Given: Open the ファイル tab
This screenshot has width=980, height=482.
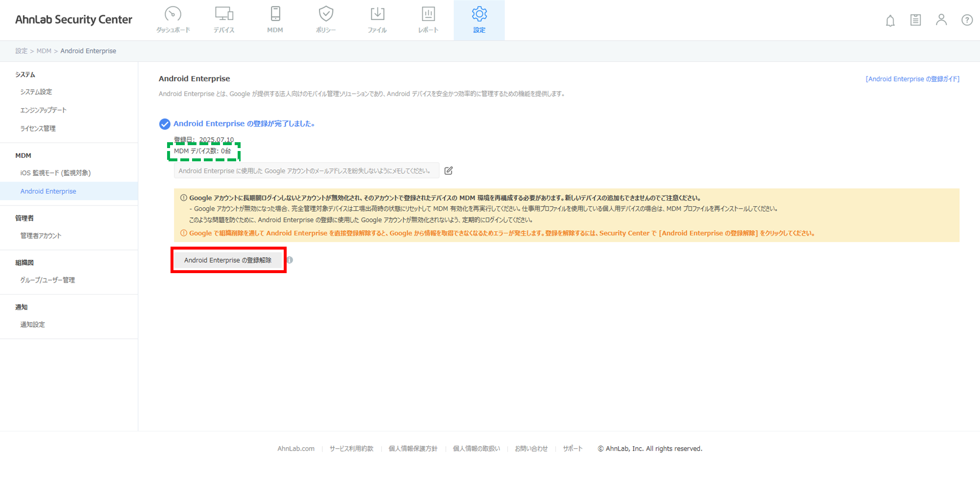Looking at the screenshot, I should coord(377,20).
